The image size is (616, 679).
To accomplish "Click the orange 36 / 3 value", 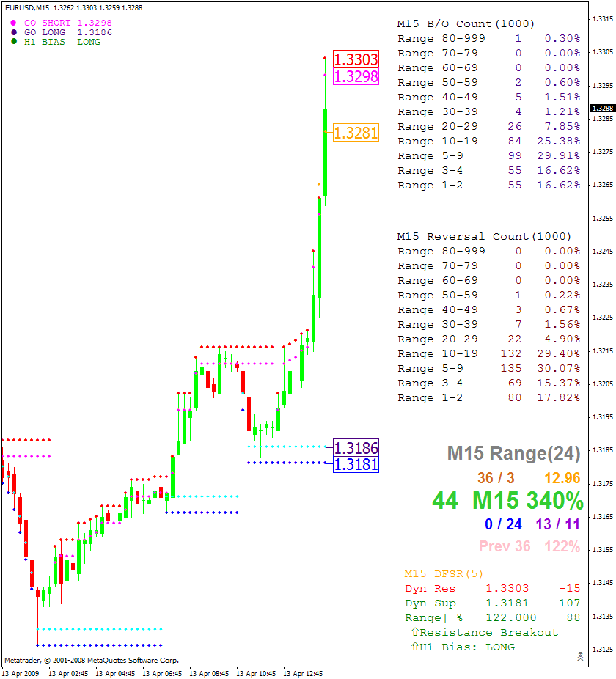I will (x=496, y=478).
